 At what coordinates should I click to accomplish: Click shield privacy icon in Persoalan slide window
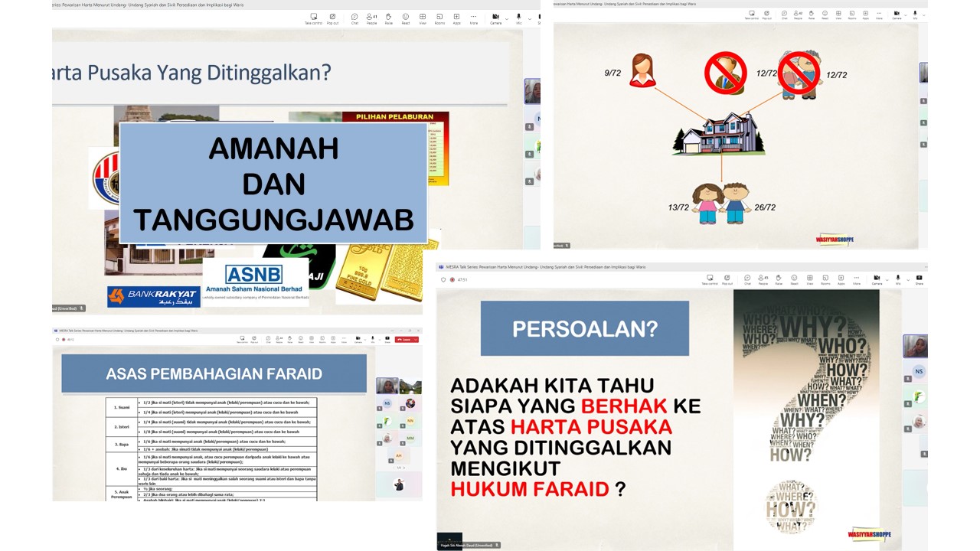click(x=443, y=279)
